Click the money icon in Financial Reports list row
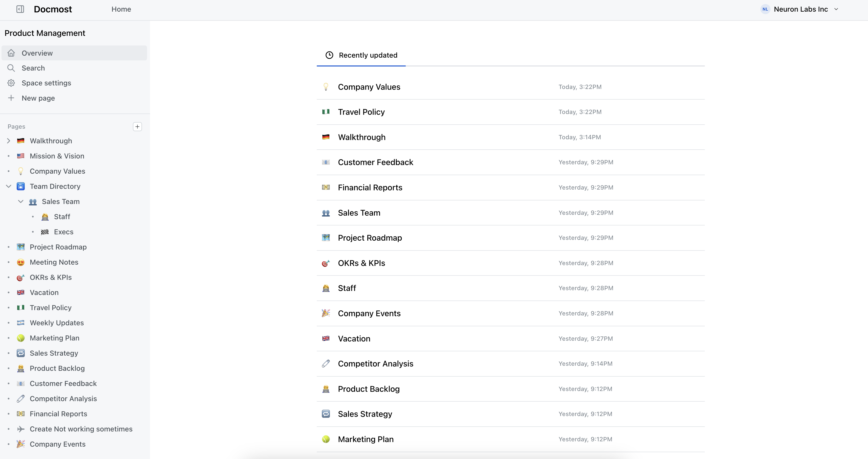 326,187
